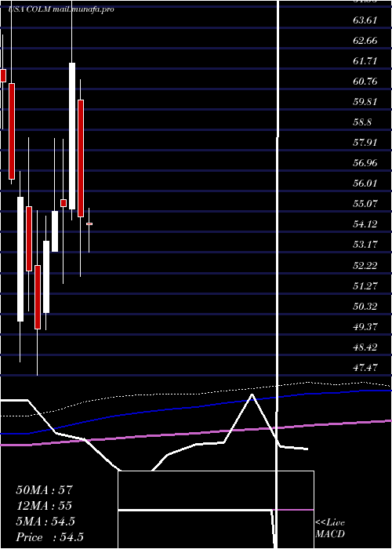Screen dimensions: 392x549
Task: Click the 51.27 price axis label
Action: pos(365,286)
